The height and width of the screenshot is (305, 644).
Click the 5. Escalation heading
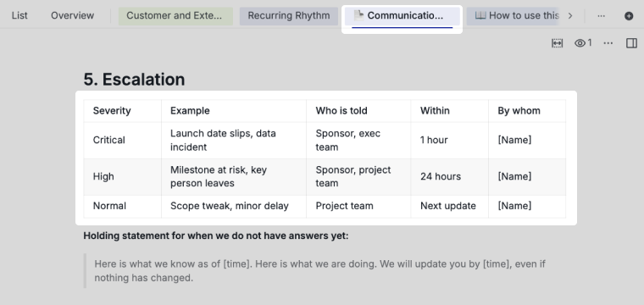(x=134, y=80)
